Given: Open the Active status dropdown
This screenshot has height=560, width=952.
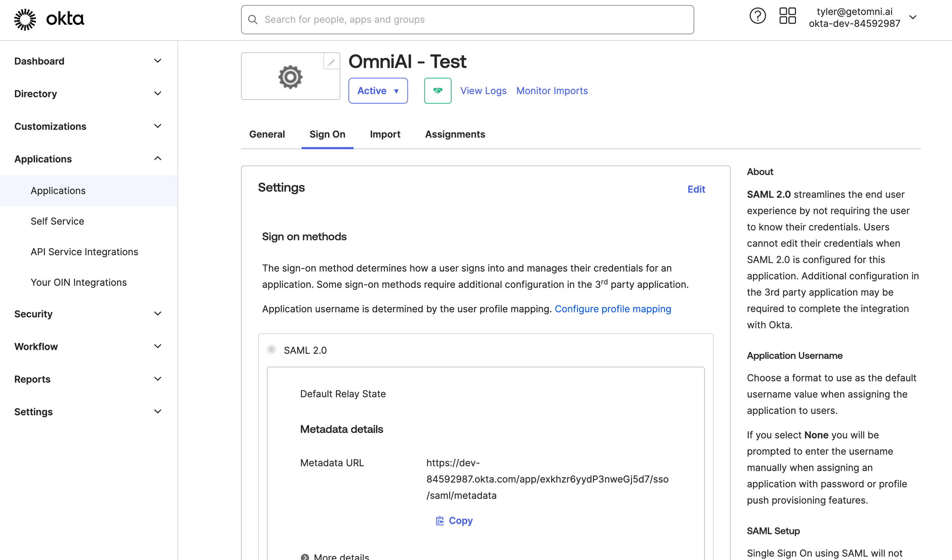Looking at the screenshot, I should tap(378, 90).
